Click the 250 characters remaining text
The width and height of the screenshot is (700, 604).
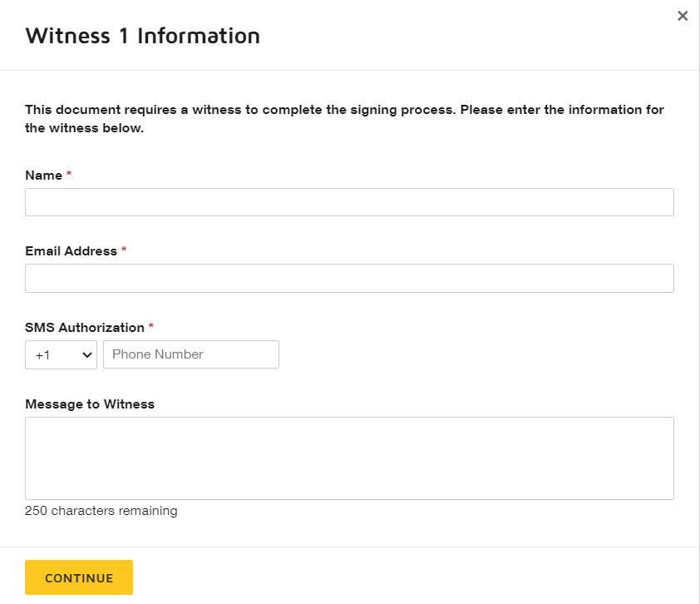pyautogui.click(x=101, y=510)
